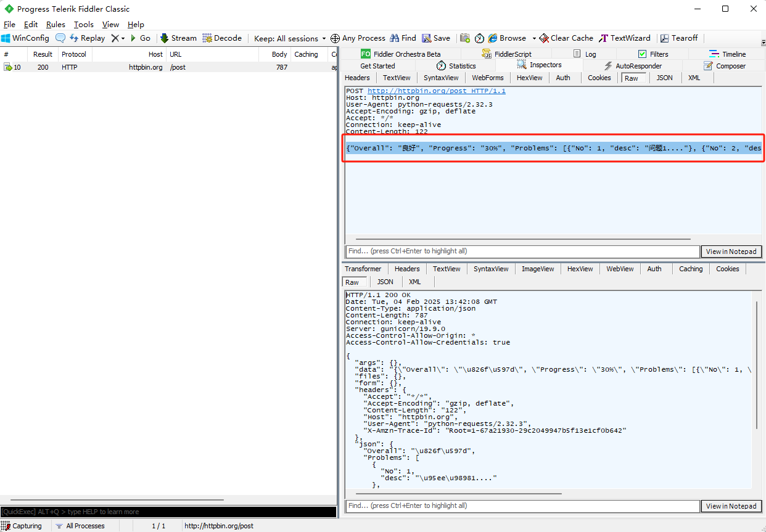Open the Statistics tab
Screen dimensions: 766x532
(456, 66)
